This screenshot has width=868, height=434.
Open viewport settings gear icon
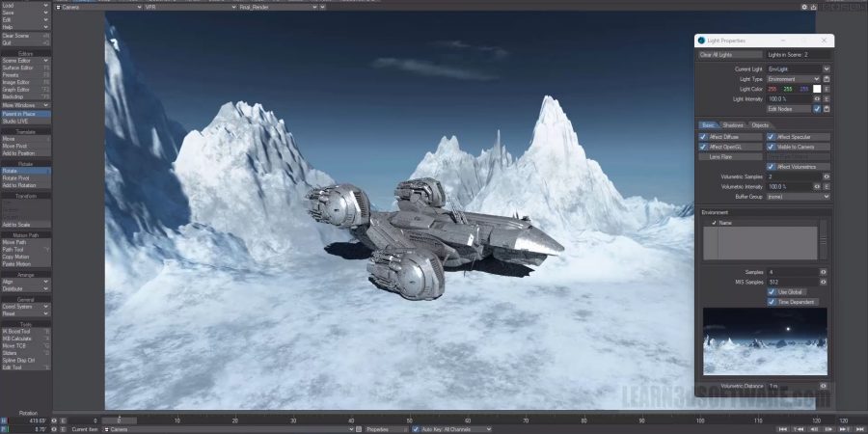[804, 7]
